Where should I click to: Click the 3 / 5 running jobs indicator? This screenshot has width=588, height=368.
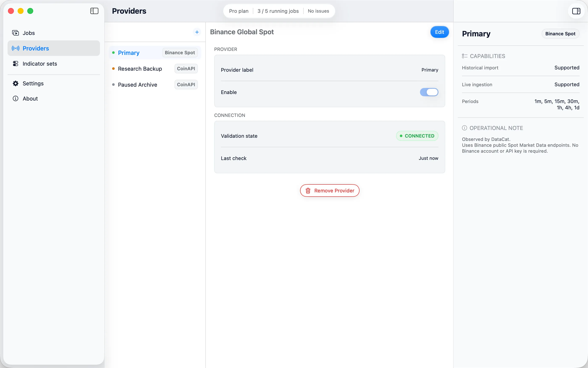click(278, 11)
